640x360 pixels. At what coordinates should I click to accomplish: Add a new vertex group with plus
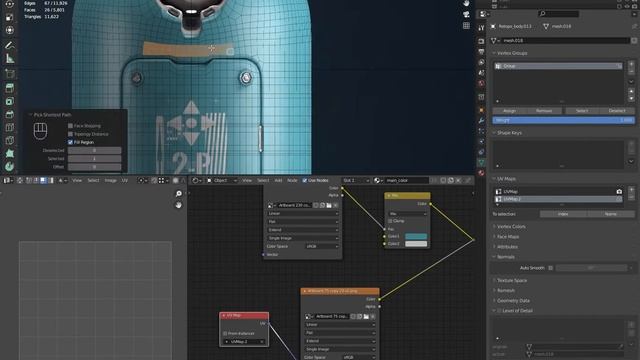pos(631,64)
